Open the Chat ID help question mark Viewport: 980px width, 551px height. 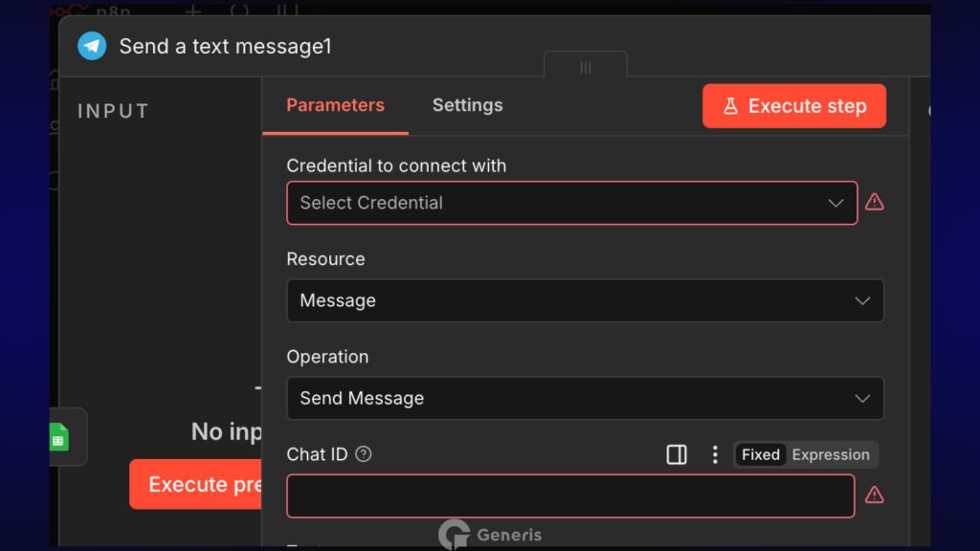pyautogui.click(x=364, y=454)
